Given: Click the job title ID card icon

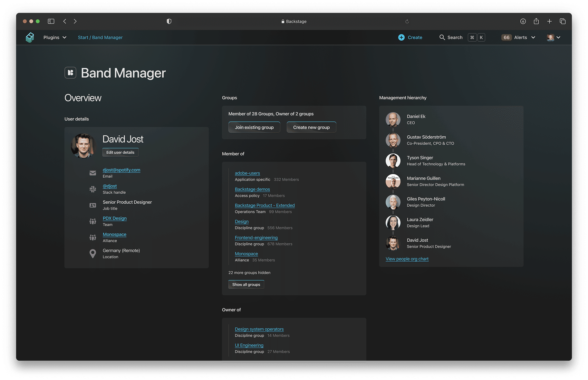Looking at the screenshot, I should tap(93, 205).
